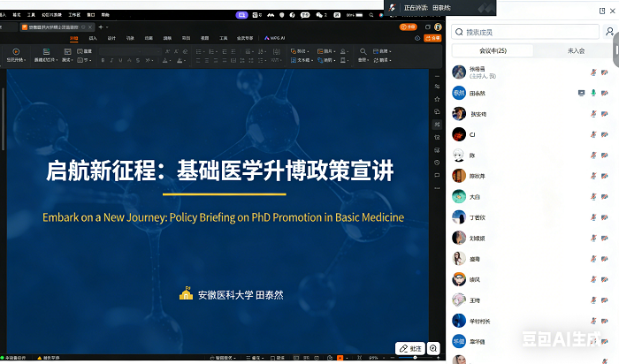Click the bold formatting icon in ribbon

(x=103, y=60)
